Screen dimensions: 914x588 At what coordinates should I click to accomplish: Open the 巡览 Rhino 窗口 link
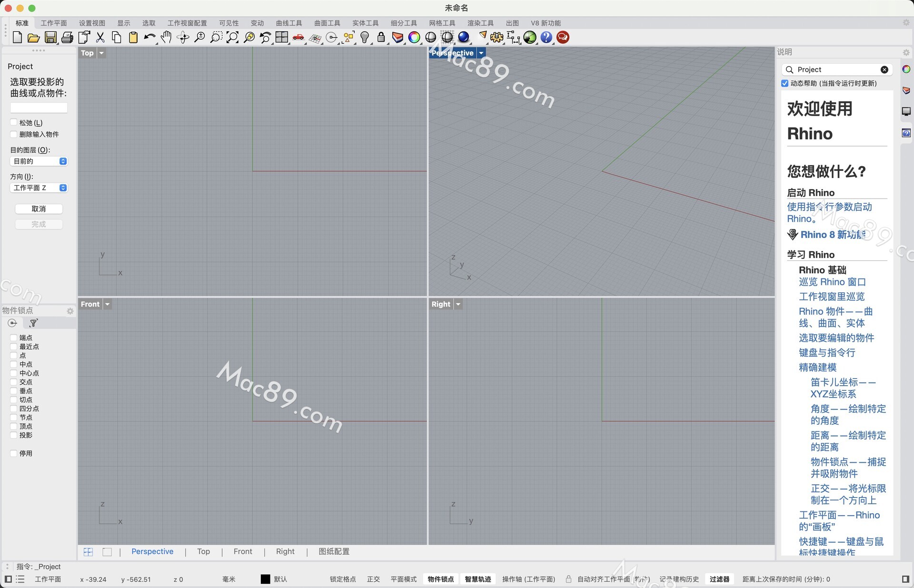coord(832,282)
